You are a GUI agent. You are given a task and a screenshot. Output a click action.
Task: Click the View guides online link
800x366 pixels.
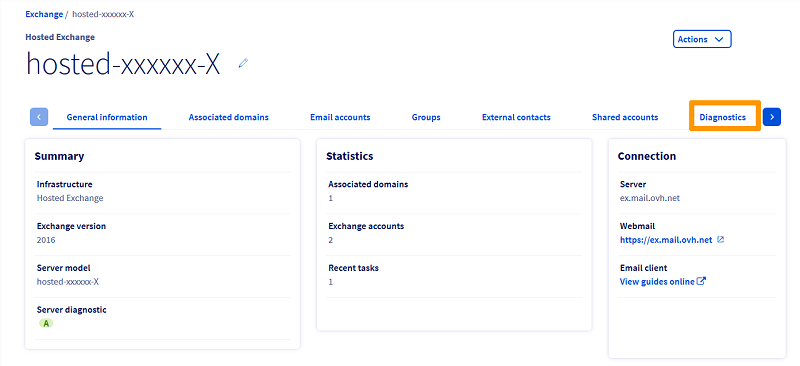pyautogui.click(x=657, y=282)
